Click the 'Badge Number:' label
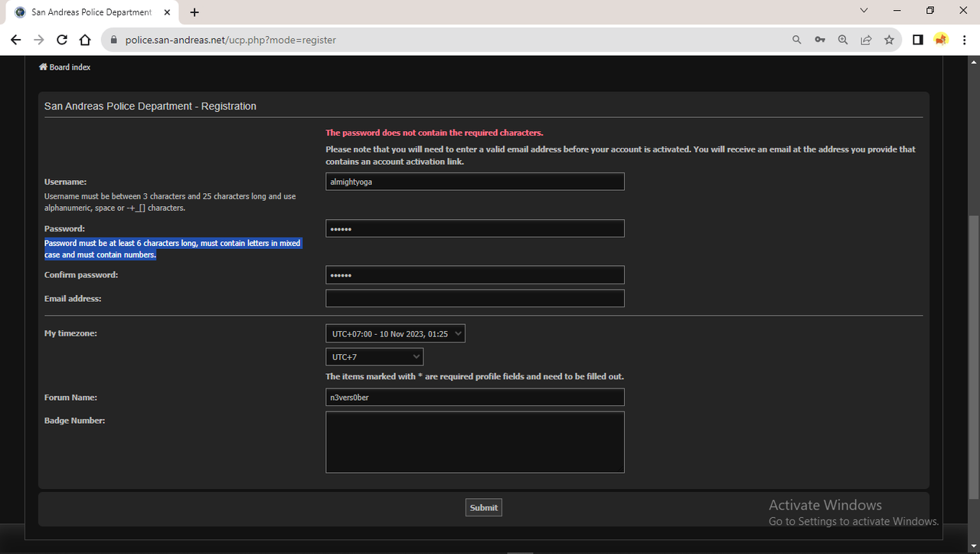The image size is (980, 554). (x=74, y=420)
